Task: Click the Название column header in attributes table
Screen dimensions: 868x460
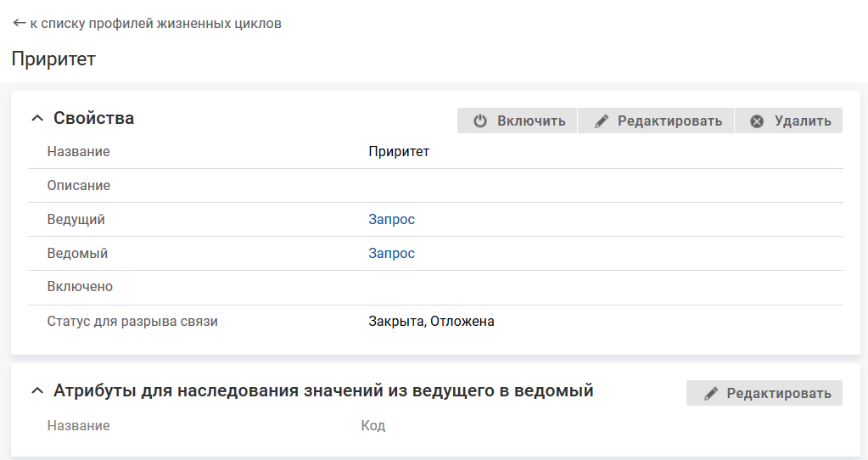Action: tap(78, 426)
